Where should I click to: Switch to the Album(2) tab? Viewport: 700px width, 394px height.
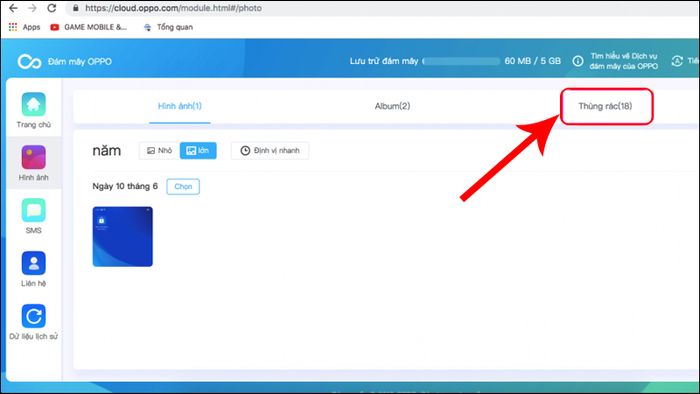tap(392, 106)
